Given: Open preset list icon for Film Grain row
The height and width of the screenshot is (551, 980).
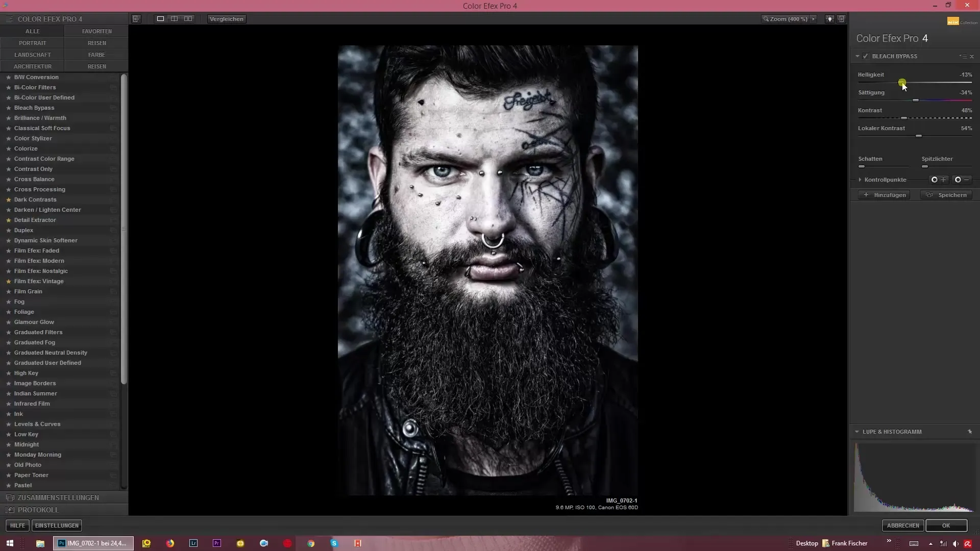Looking at the screenshot, I should coord(113,291).
